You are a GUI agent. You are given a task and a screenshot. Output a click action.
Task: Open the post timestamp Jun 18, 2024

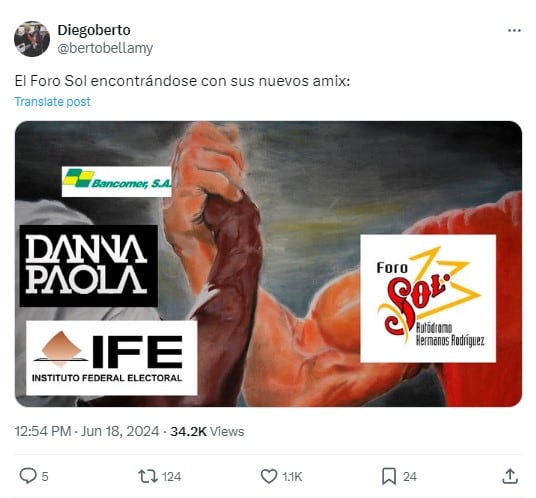(x=120, y=431)
